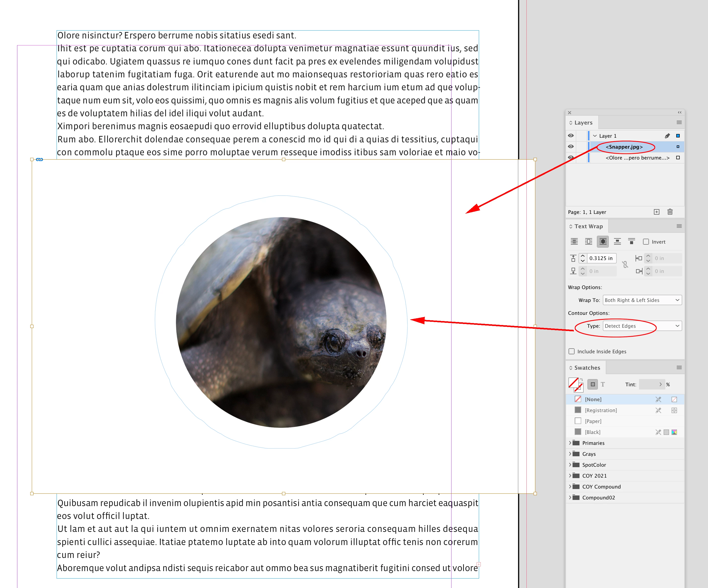708x588 pixels.
Task: Check Include Inside Edges option
Action: (x=572, y=351)
